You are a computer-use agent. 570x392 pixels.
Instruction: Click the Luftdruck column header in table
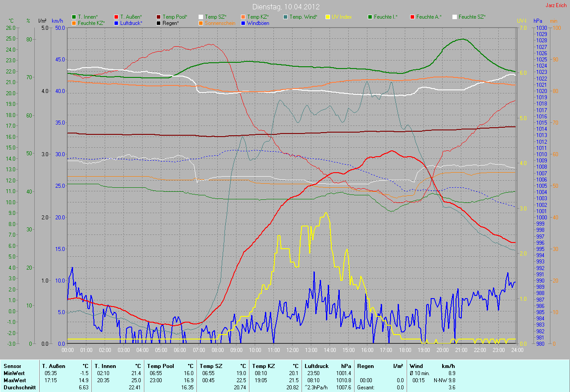coord(316,366)
